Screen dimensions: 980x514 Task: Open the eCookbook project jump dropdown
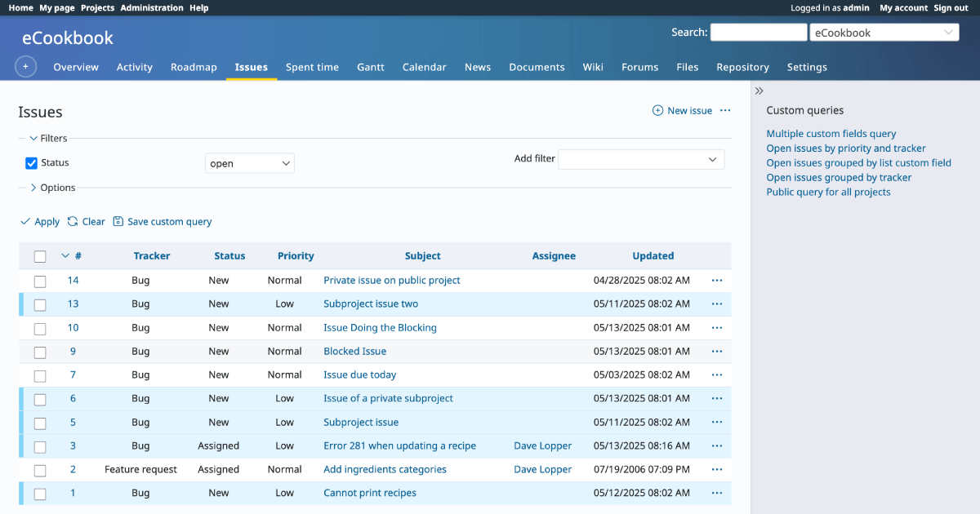coord(884,33)
